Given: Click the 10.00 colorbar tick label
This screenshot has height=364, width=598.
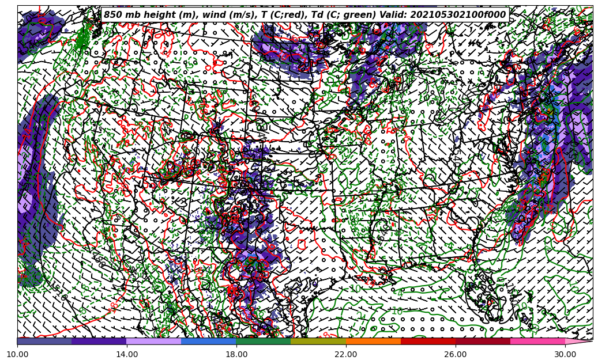Looking at the screenshot, I should (17, 355).
